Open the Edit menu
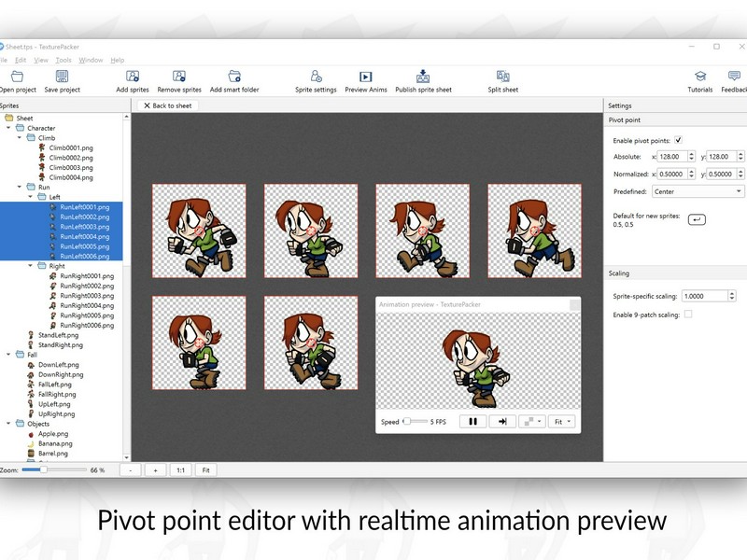Screen dimensions: 747x560 [x=21, y=60]
